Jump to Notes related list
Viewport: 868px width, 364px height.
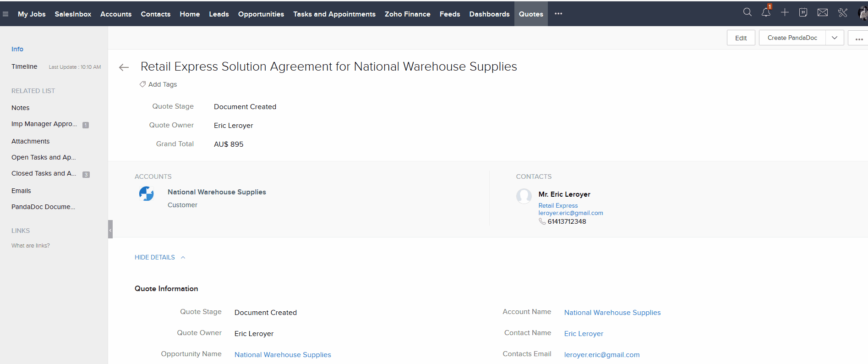21,108
